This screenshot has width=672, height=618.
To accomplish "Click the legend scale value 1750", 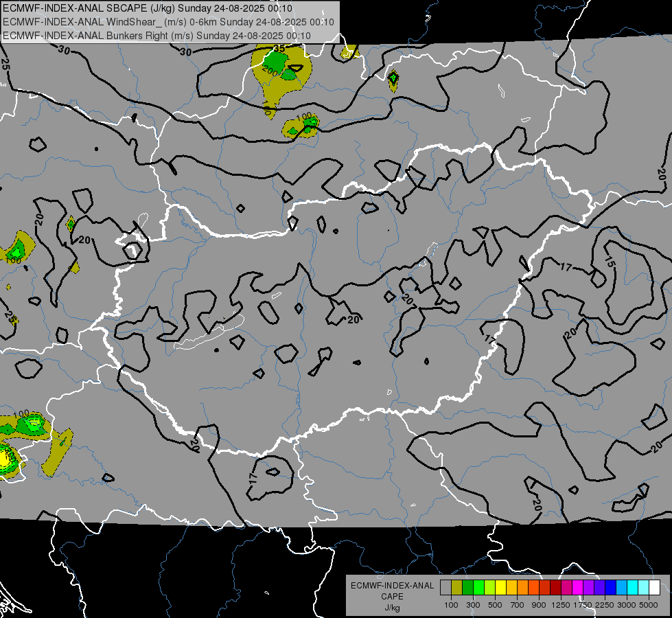I will click(x=583, y=605).
